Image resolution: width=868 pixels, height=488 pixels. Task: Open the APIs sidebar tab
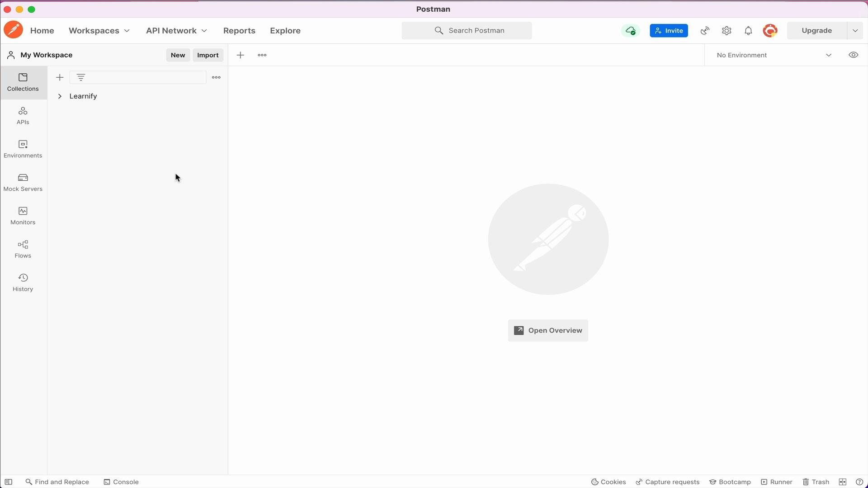tap(23, 116)
